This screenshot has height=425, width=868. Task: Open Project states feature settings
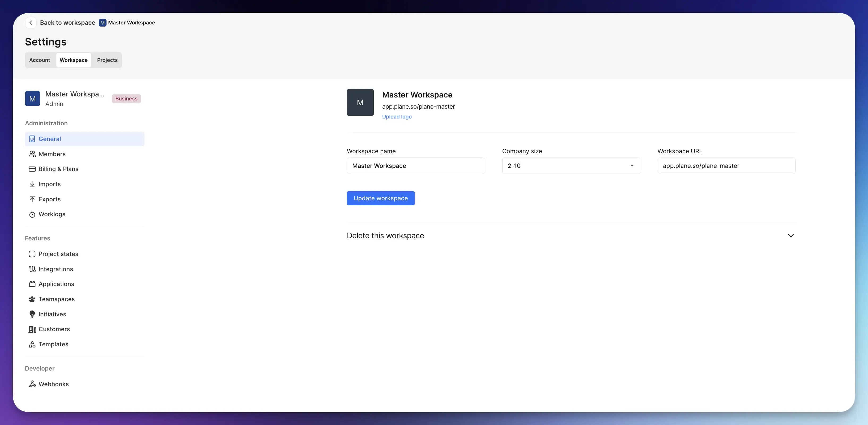point(58,254)
